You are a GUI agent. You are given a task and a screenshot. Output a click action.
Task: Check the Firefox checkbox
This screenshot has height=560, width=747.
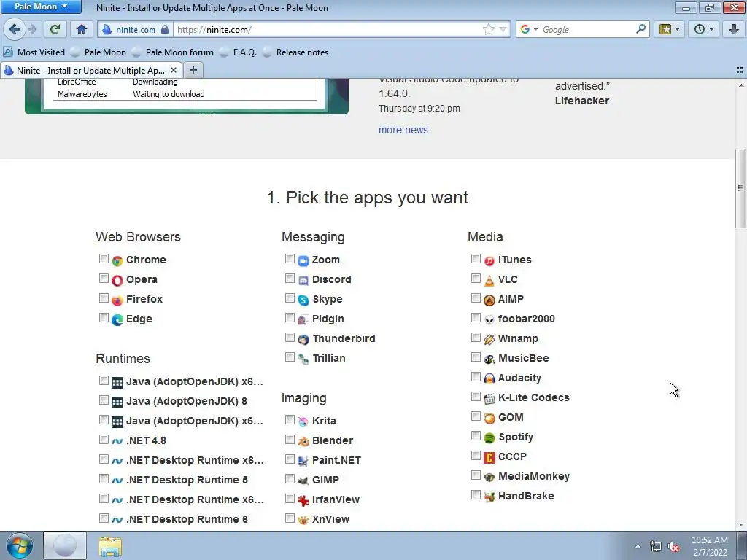point(104,298)
